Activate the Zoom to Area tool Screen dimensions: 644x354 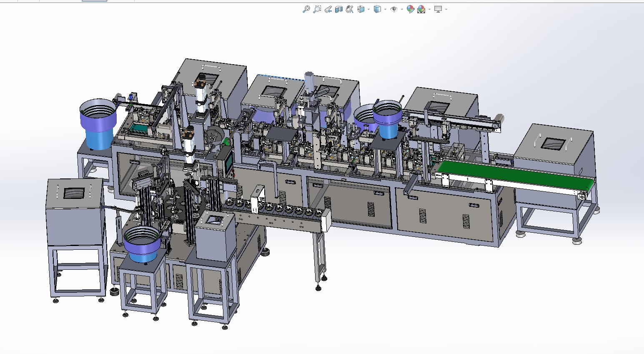(x=317, y=9)
